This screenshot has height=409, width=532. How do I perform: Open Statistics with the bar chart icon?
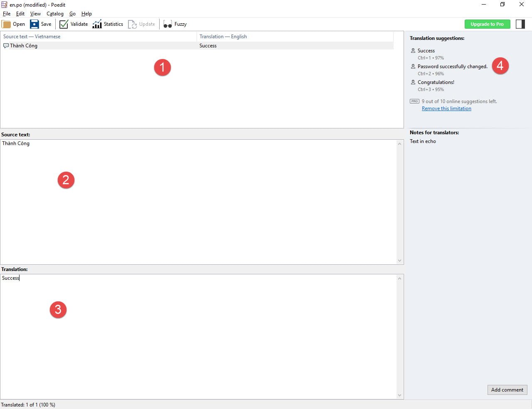(x=97, y=24)
